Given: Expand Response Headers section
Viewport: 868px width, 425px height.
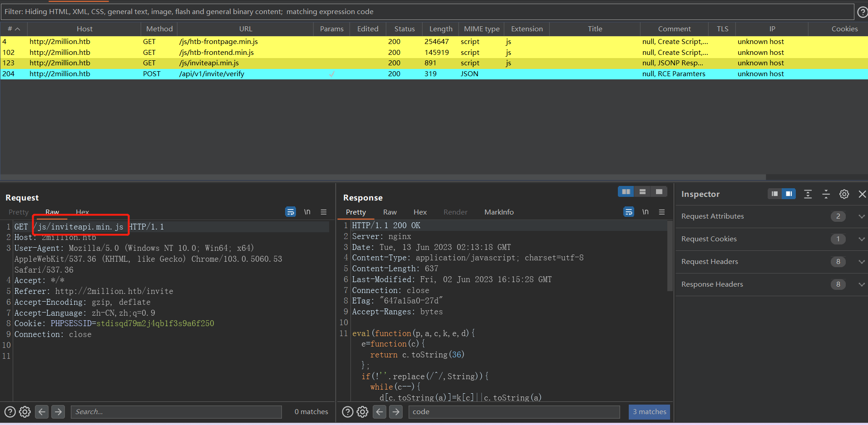Looking at the screenshot, I should pyautogui.click(x=861, y=284).
